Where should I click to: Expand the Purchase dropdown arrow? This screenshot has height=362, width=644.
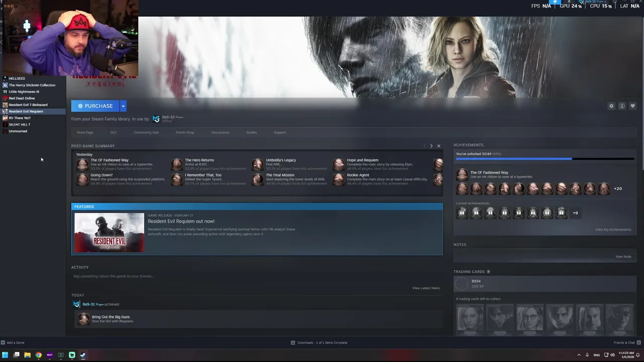[x=123, y=106]
